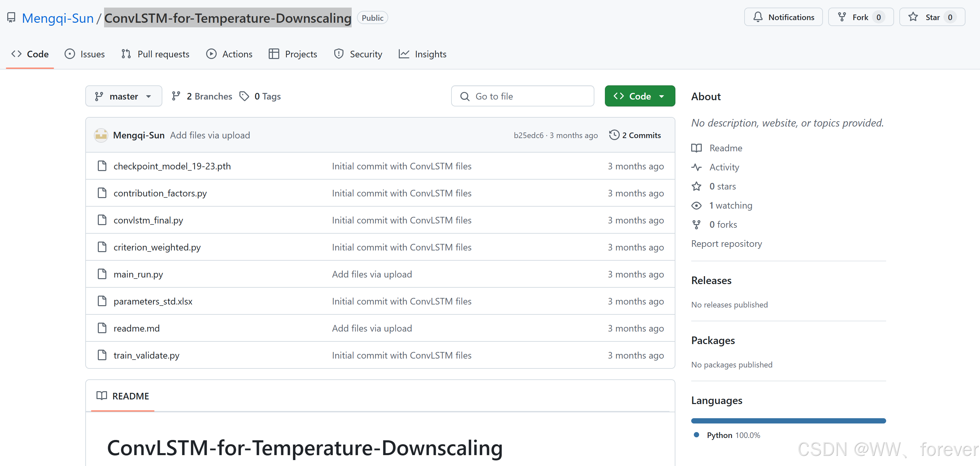The height and width of the screenshot is (466, 980).
Task: Click the Notifications bell icon
Action: point(757,17)
